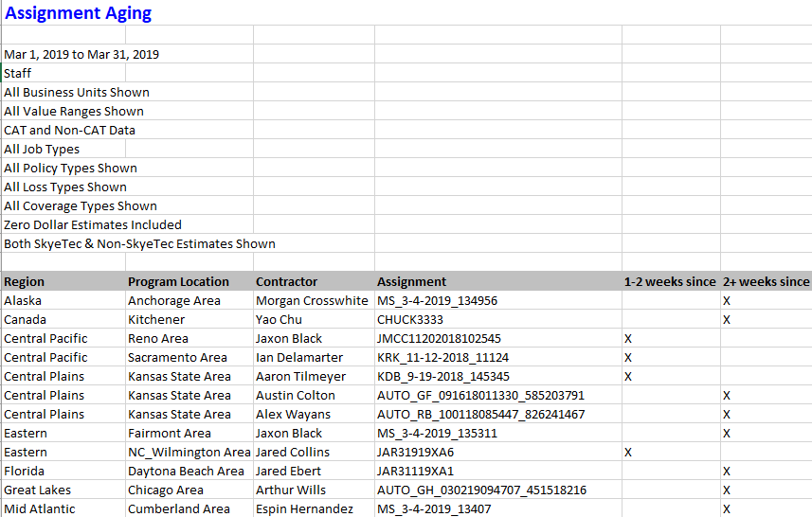This screenshot has width=812, height=517.
Task: Click the Contractor column header
Action: coord(286,281)
